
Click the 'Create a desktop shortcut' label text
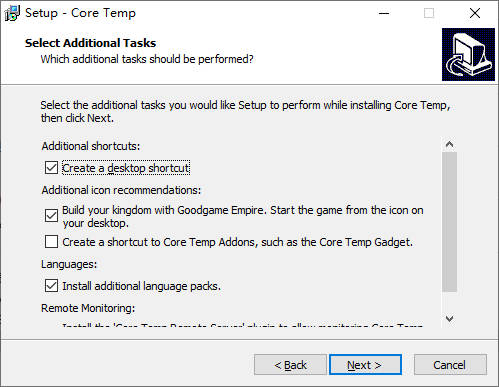coord(126,168)
